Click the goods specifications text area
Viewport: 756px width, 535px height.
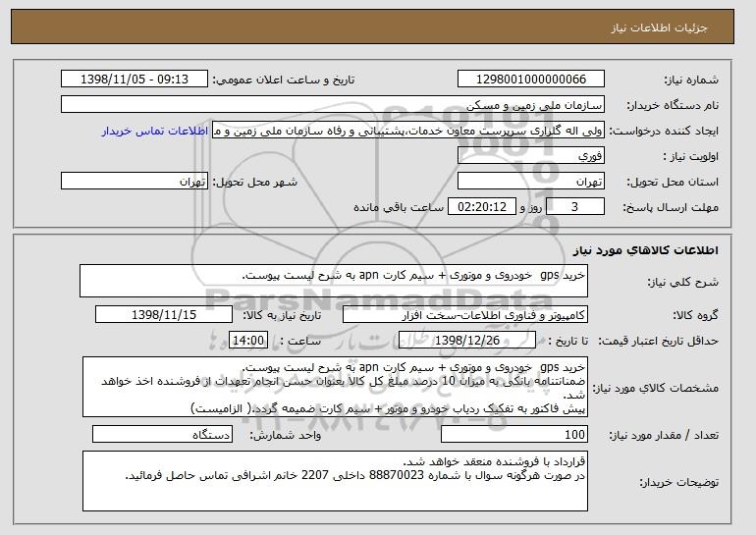point(335,387)
